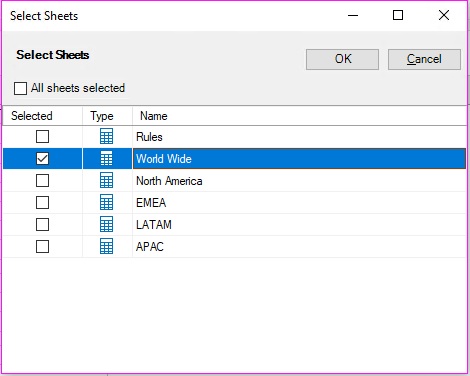Confirm selection with the OK button
This screenshot has width=470, height=376.
pos(342,59)
